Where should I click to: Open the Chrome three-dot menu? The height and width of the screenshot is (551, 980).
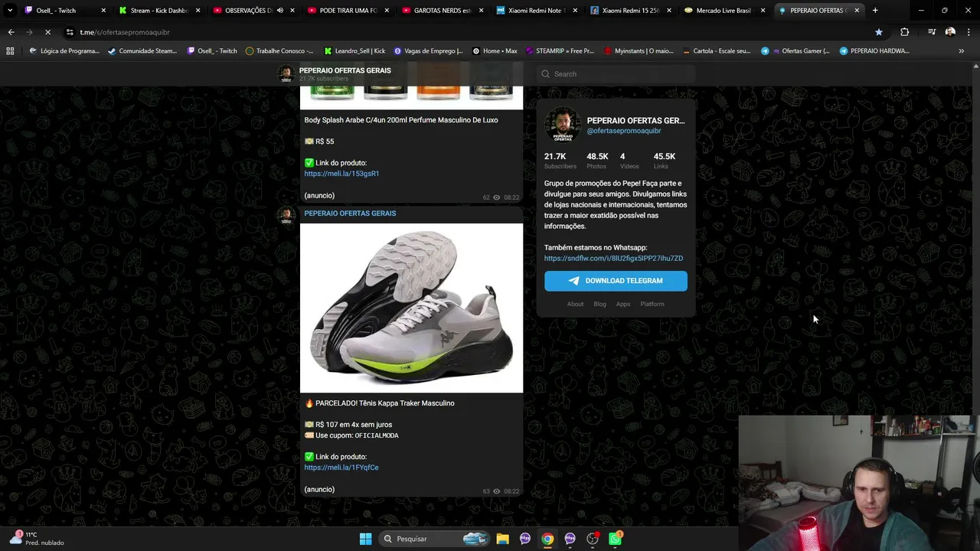pyautogui.click(x=970, y=32)
